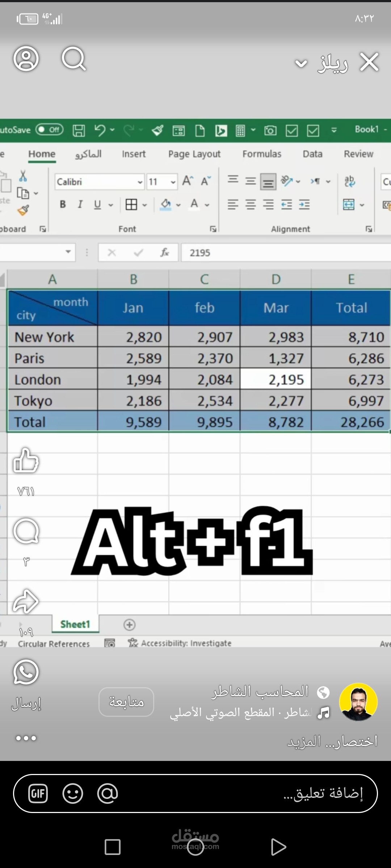Toggle the active Bottom Align button
Viewport: 391px width, 868px height.
268,181
